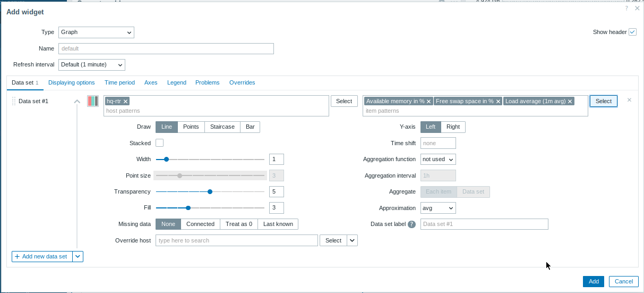
Task: Click the Data set label help icon
Action: click(x=411, y=224)
